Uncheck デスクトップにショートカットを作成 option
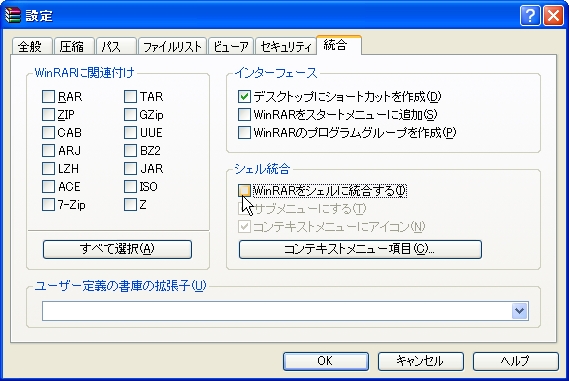Image resolution: width=569 pixels, height=381 pixels. click(x=244, y=97)
